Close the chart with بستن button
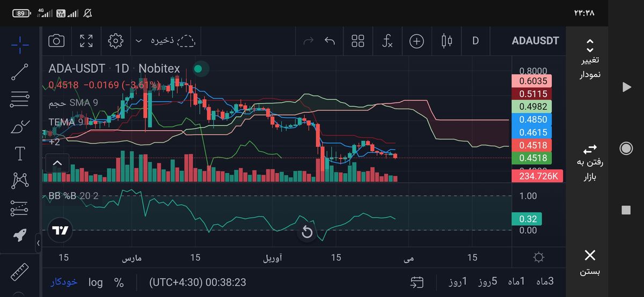644x297 pixels. (x=590, y=263)
